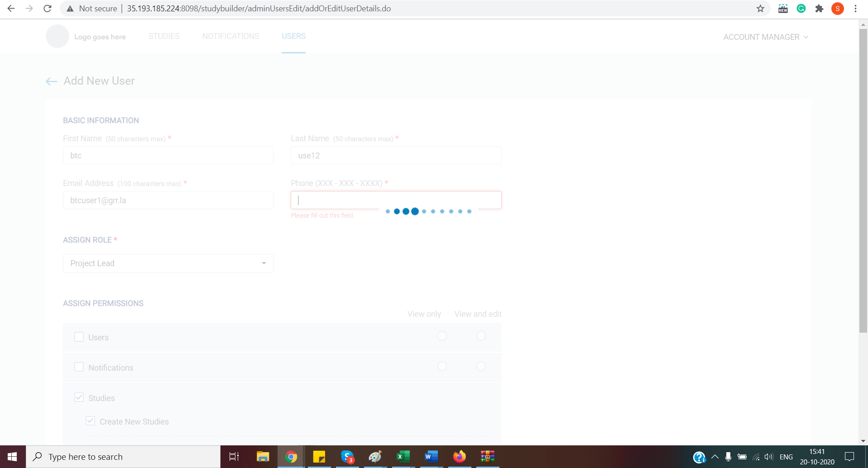Open the Chrome three-dot menu
868x468 pixels.
pos(855,8)
